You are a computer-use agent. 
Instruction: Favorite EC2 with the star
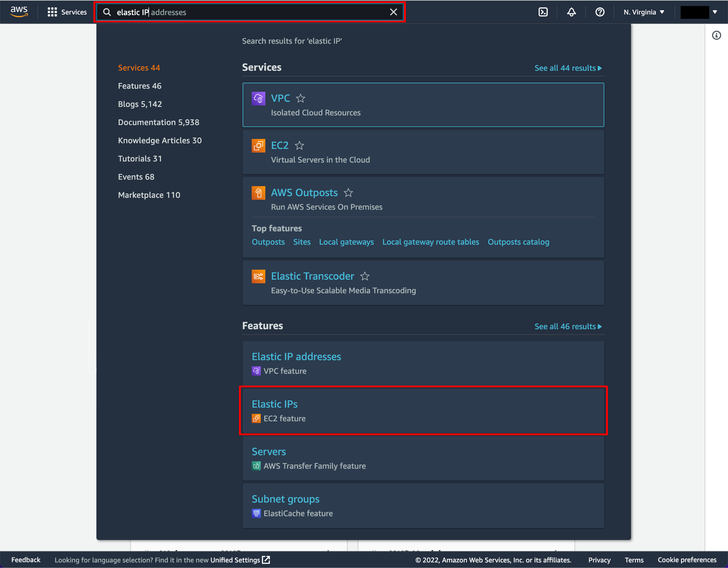point(299,145)
